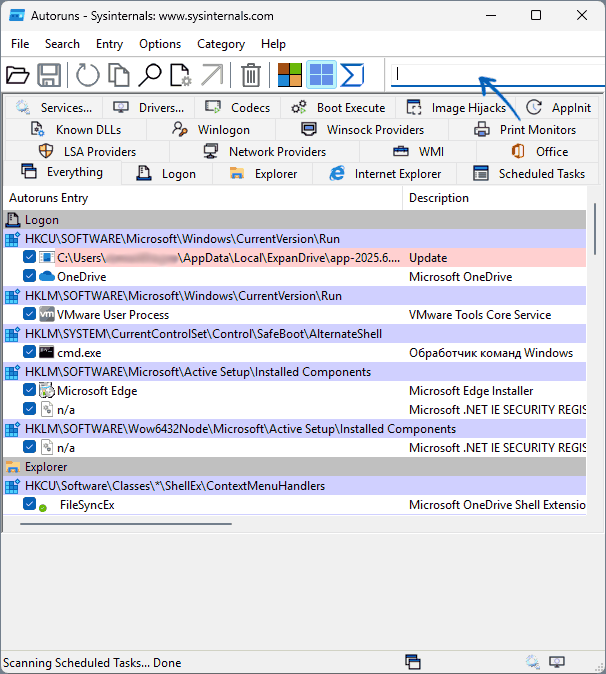The image size is (606, 674).
Task: Click the Autoruns Entry column header
Action: [203, 198]
